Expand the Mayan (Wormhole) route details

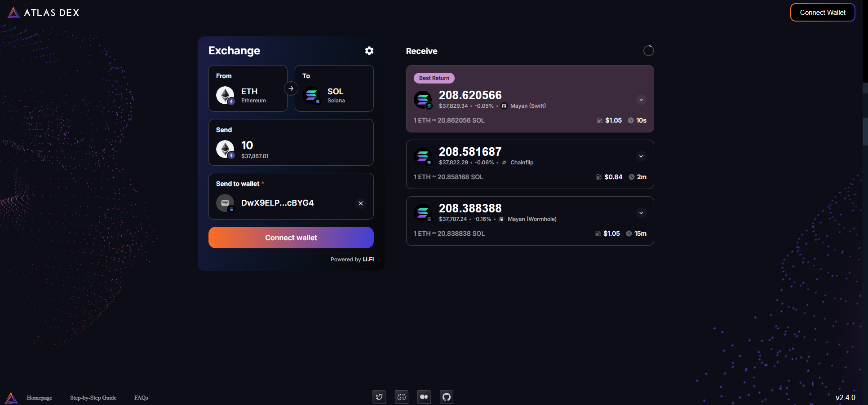pos(641,213)
